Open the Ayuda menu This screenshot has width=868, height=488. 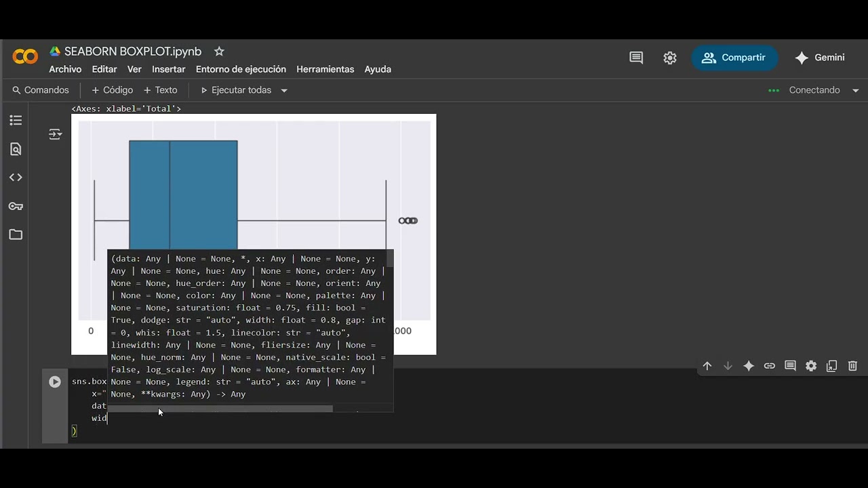(378, 69)
